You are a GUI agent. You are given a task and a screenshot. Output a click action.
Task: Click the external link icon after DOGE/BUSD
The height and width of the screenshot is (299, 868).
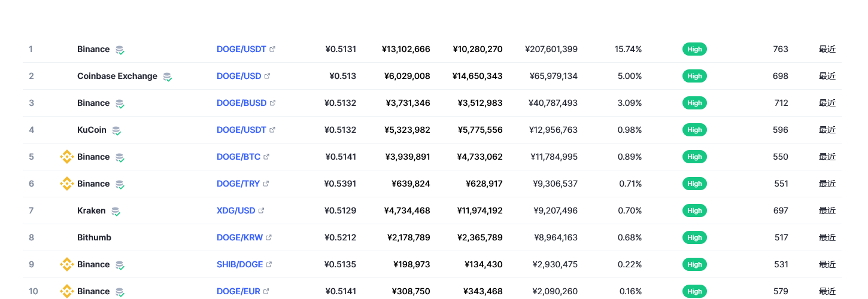pyautogui.click(x=272, y=103)
